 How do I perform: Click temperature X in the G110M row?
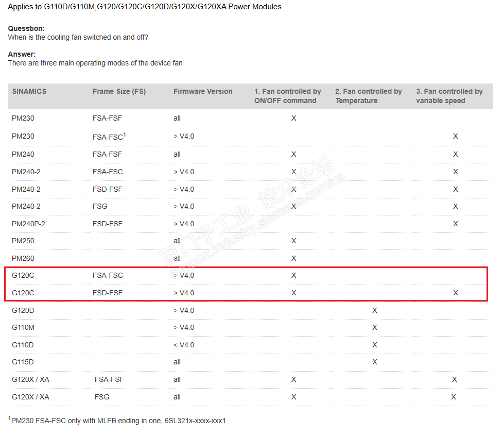pyautogui.click(x=375, y=327)
